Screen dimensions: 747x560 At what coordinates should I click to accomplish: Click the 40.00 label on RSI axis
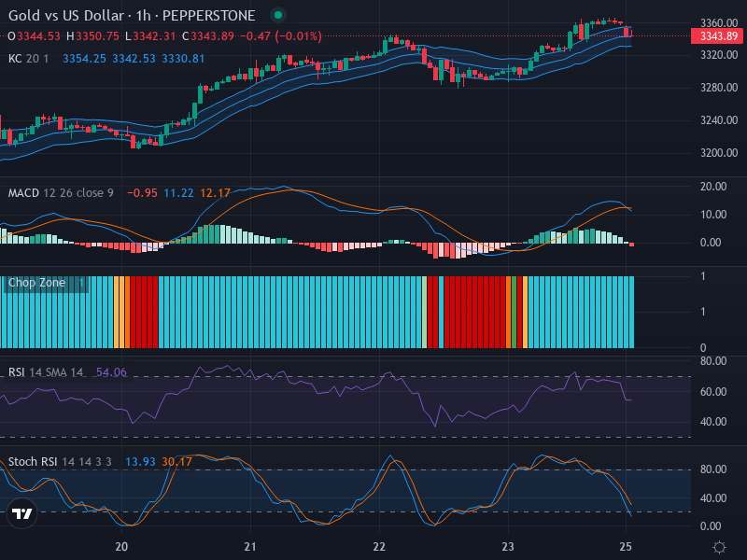click(x=713, y=422)
